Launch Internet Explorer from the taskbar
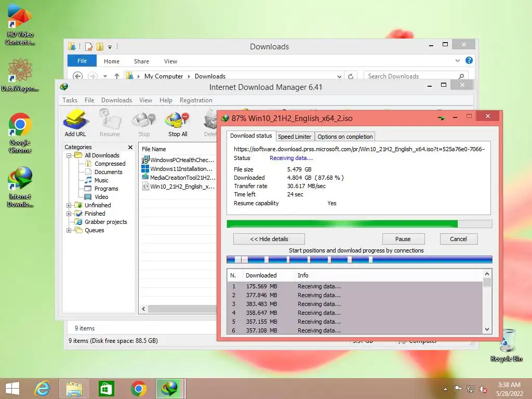This screenshot has height=399, width=532. 42,389
